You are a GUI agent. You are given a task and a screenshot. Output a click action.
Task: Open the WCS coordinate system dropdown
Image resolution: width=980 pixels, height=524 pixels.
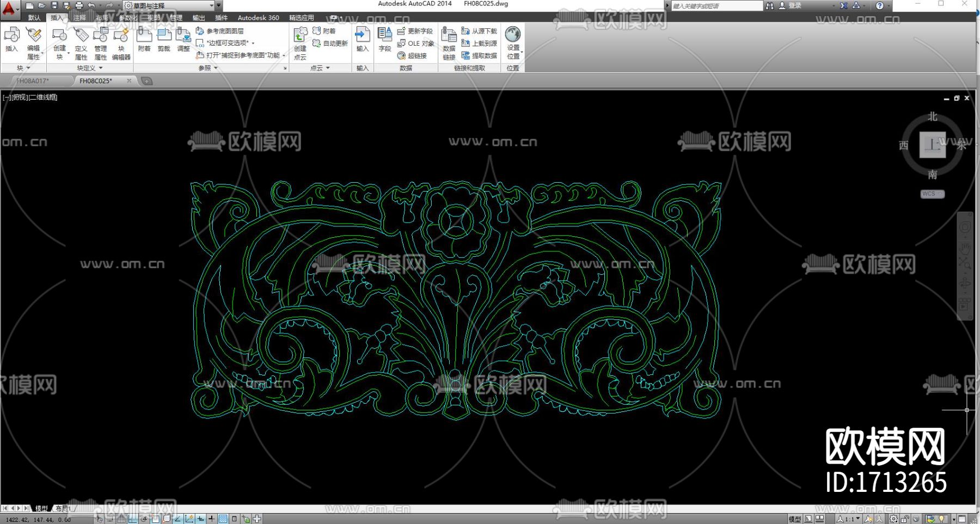(932, 194)
